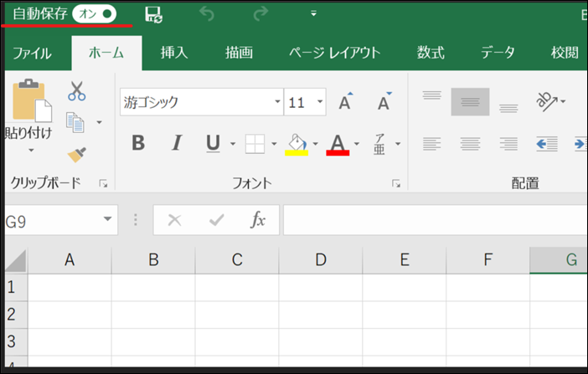Select row 1 header

point(16,288)
